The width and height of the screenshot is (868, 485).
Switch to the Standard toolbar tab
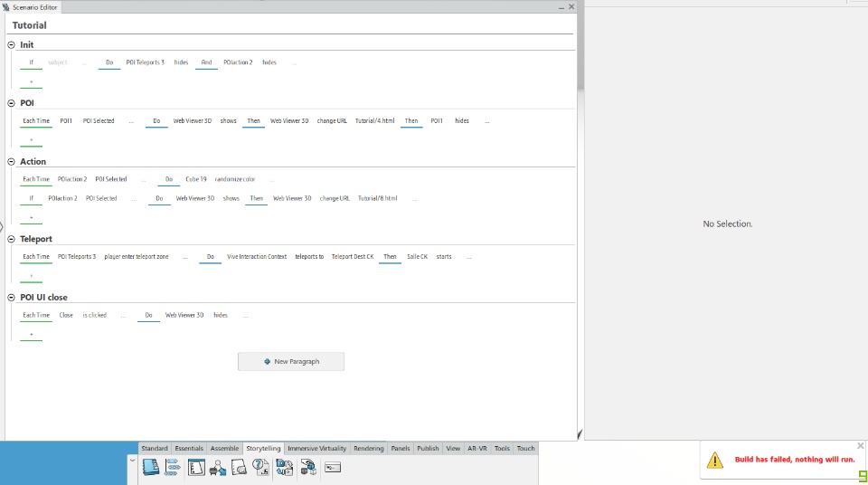point(154,449)
